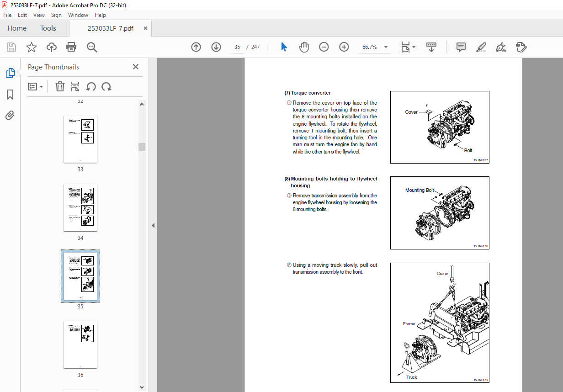Screen dimensions: 563x392
Task: Select page 33 thumbnail
Action: pos(80,139)
